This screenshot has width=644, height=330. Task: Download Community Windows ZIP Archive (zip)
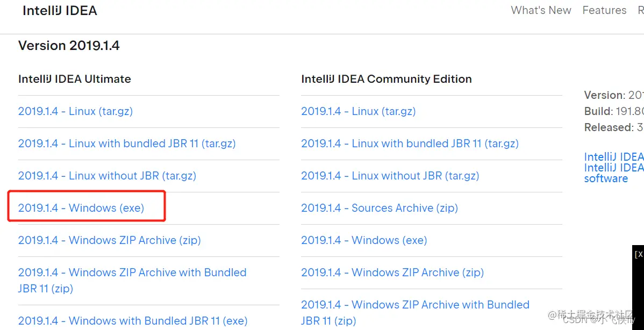pyautogui.click(x=392, y=272)
